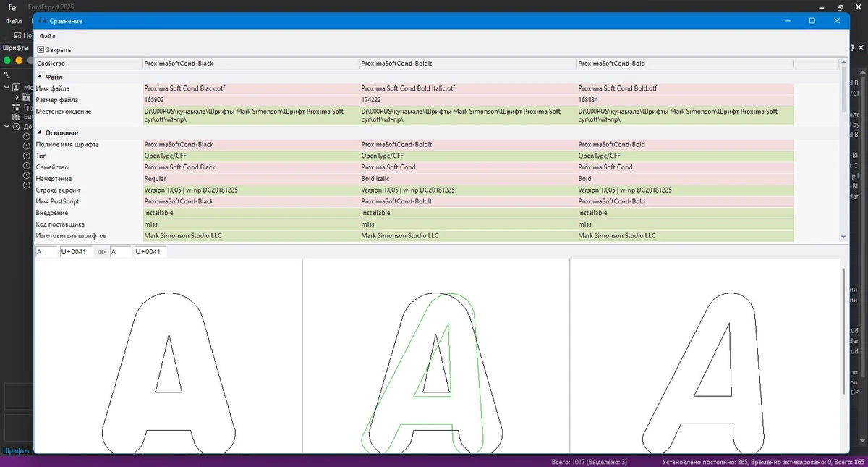
Task: Open the Файл menu in comparison window
Action: (48, 35)
